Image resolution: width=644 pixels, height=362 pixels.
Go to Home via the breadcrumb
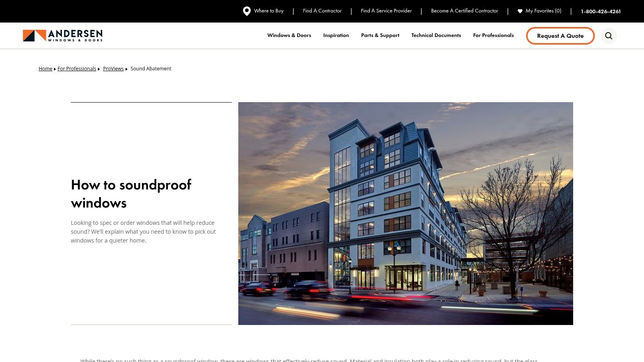(x=45, y=69)
